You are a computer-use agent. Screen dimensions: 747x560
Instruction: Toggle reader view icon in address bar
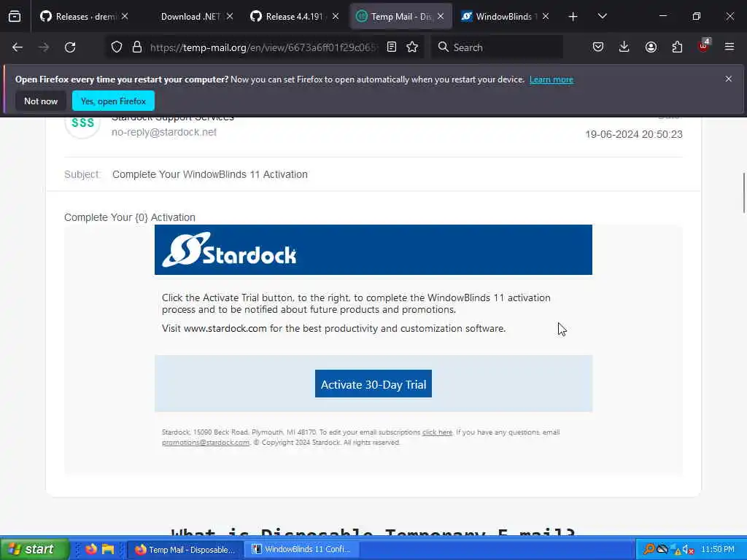[392, 47]
